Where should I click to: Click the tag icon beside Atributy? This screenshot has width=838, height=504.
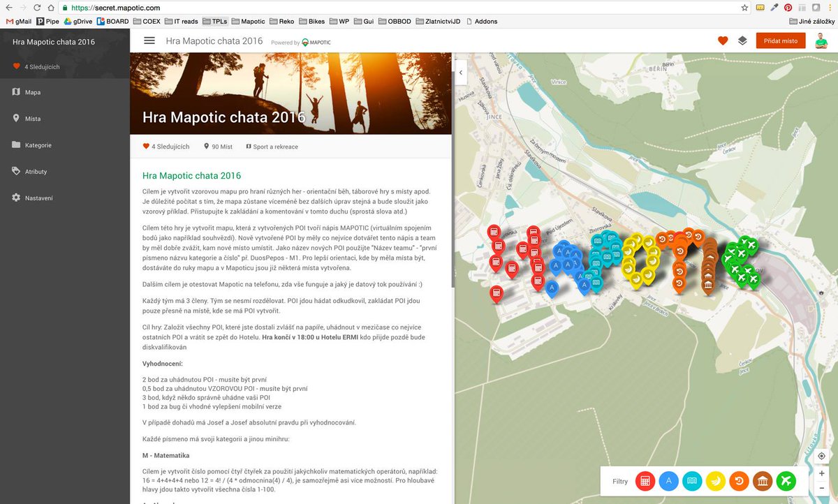(16, 172)
